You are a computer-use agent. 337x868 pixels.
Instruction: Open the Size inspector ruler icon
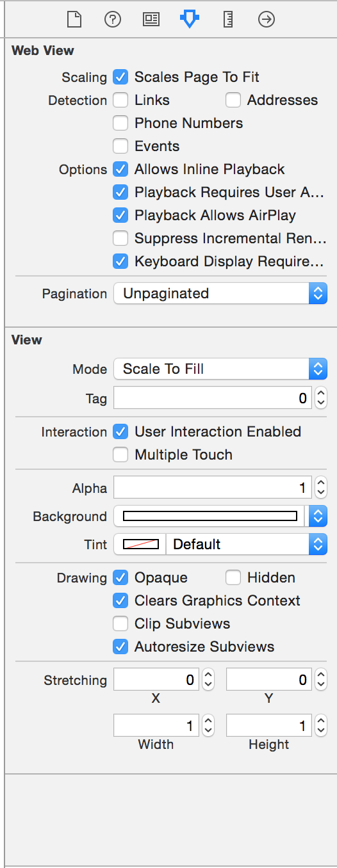coord(228,20)
